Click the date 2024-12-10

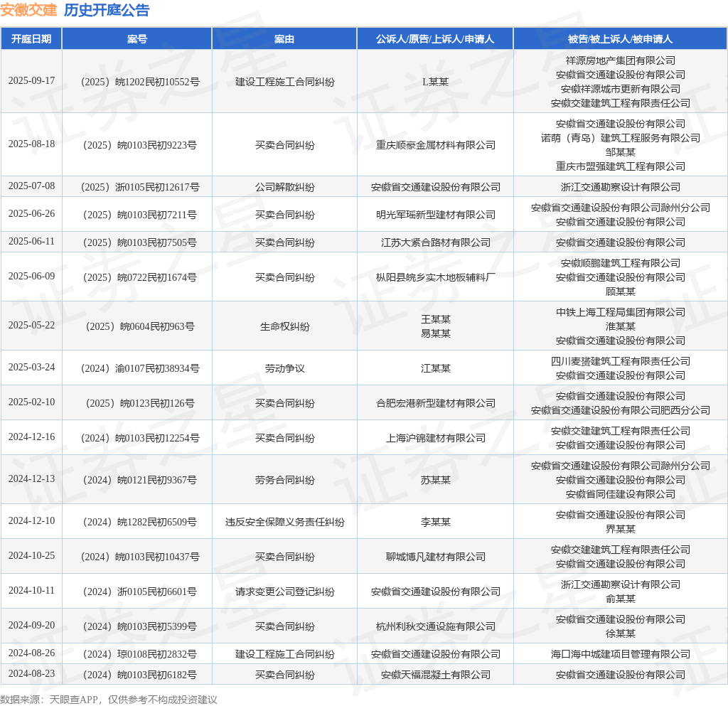tap(31, 521)
